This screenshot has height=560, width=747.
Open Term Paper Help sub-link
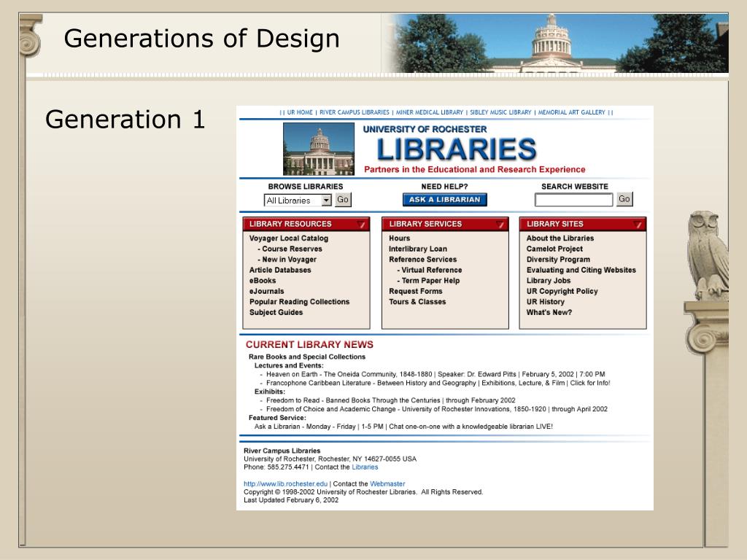(430, 281)
